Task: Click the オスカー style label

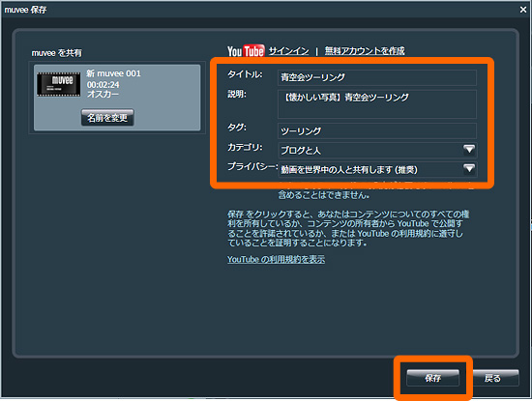Action: (103, 94)
